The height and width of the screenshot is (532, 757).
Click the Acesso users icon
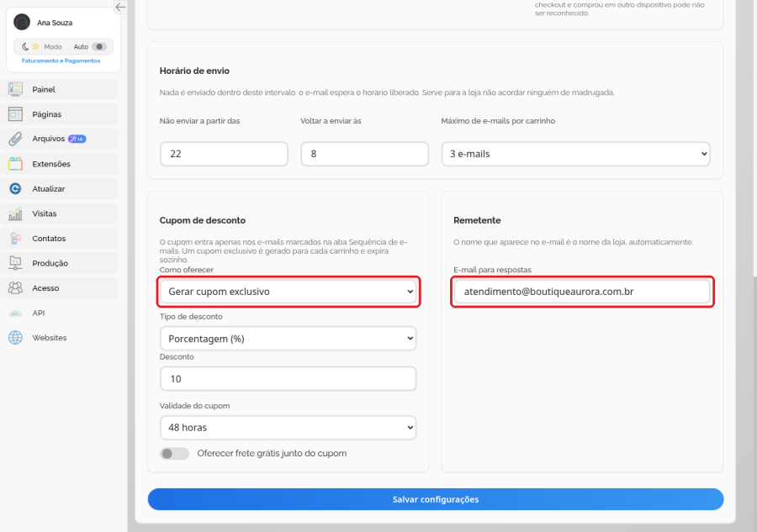15,288
